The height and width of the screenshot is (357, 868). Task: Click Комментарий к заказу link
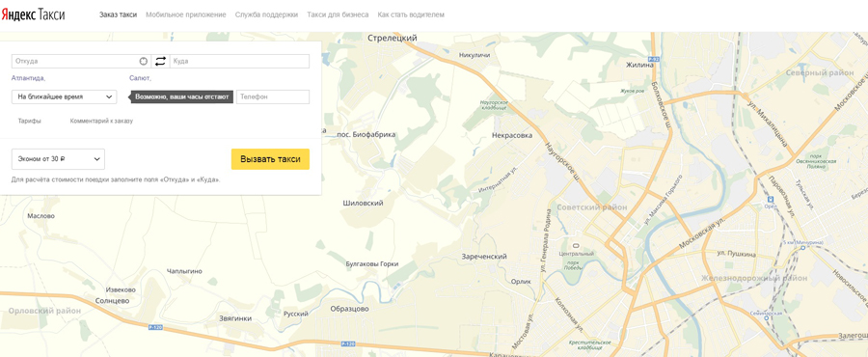tap(101, 121)
